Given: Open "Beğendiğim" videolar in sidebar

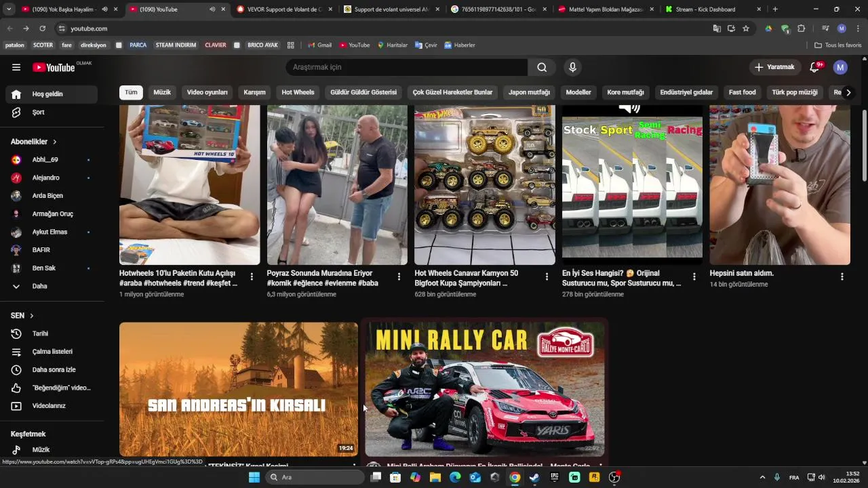Looking at the screenshot, I should [52, 388].
